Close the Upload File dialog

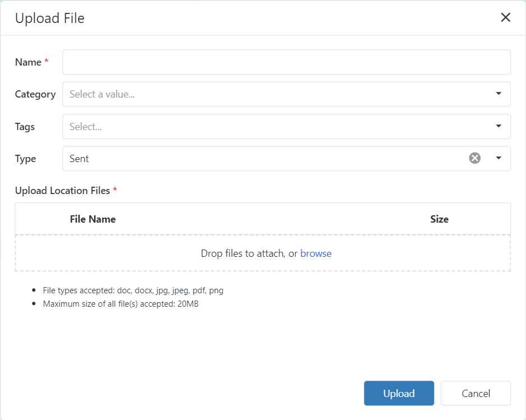point(506,17)
